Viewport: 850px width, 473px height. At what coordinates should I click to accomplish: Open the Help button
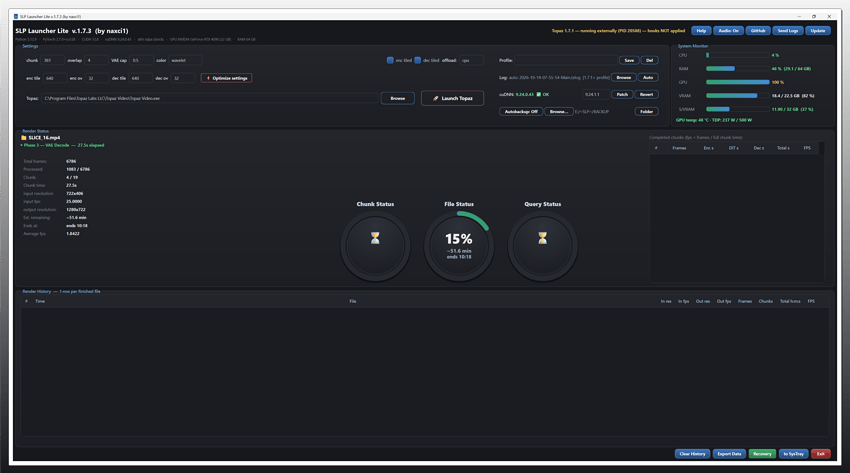point(701,31)
